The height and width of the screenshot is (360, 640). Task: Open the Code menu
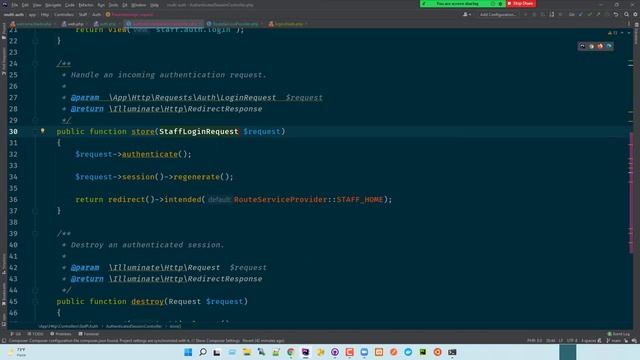click(70, 5)
